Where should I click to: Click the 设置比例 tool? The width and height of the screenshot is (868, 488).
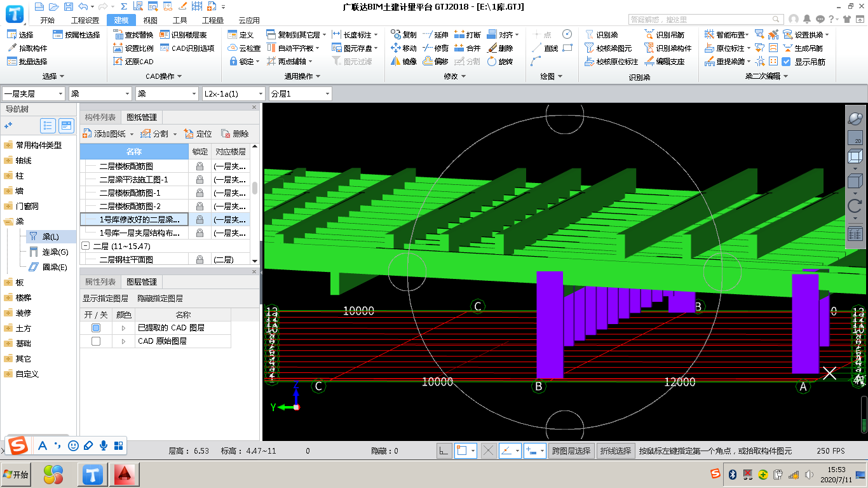(x=133, y=48)
